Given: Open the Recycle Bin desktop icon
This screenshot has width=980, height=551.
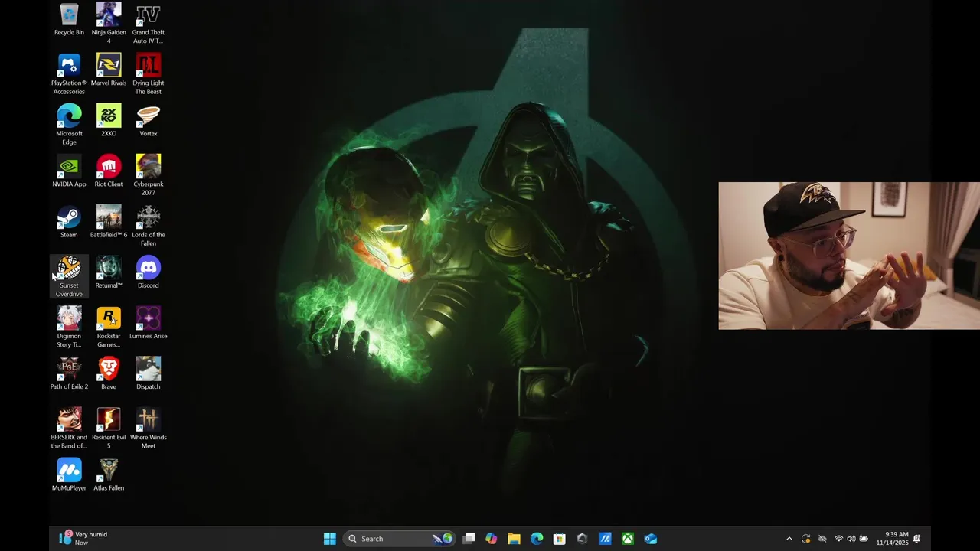Looking at the screenshot, I should pyautogui.click(x=69, y=20).
